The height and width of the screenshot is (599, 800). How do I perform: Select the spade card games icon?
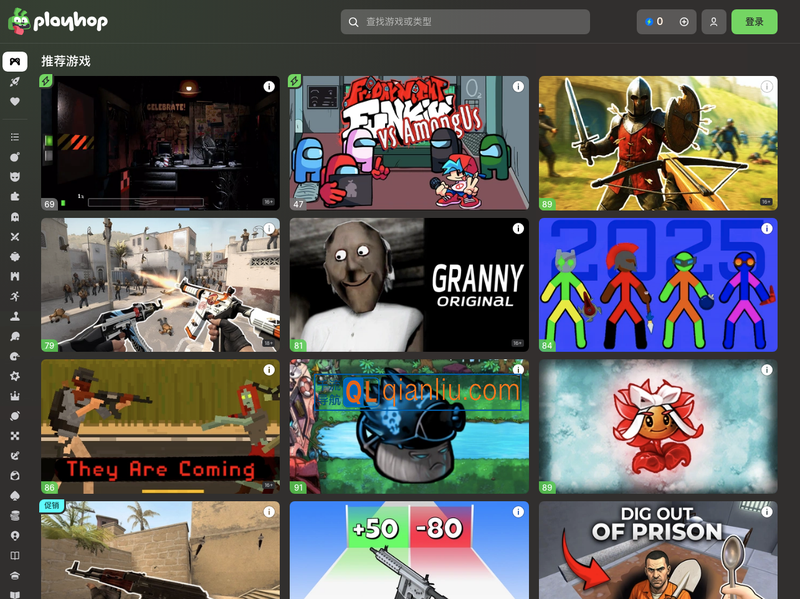coord(15,495)
